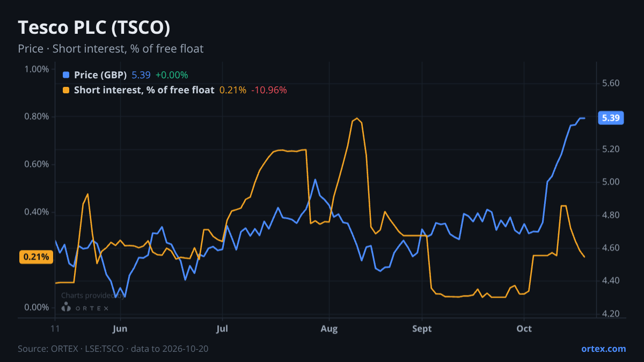Image resolution: width=644 pixels, height=362 pixels.
Task: Click the 0.40% left axis label
Action: [x=37, y=212]
